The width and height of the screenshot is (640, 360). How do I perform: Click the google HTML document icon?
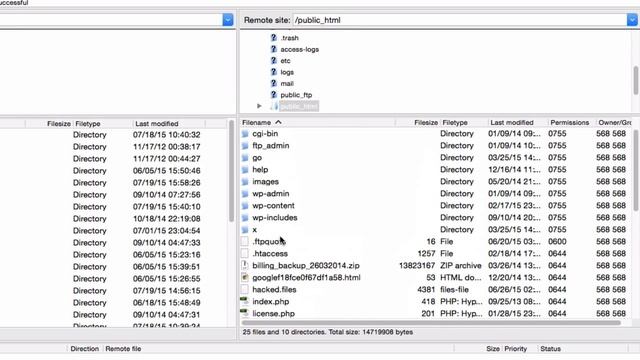tap(245, 278)
